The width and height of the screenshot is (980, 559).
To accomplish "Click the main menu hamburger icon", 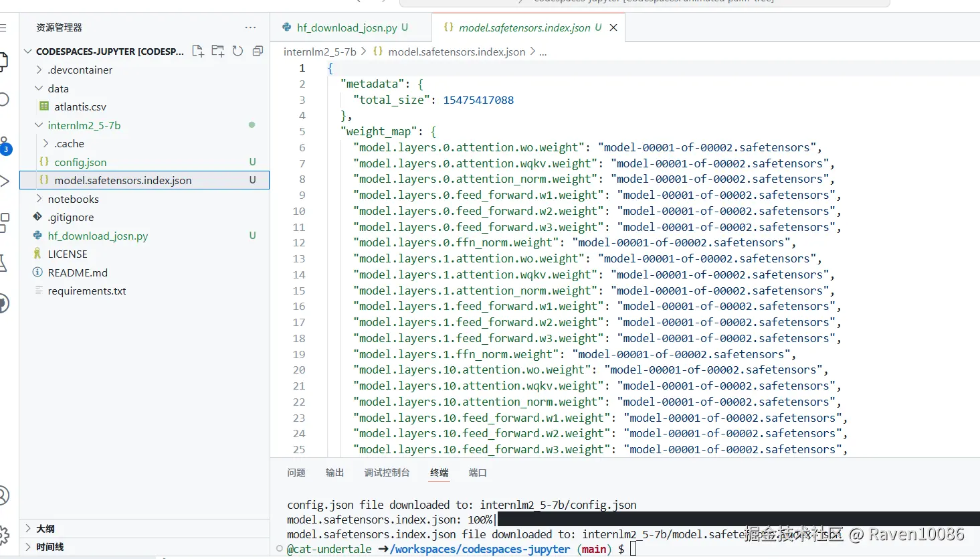I will [3, 27].
